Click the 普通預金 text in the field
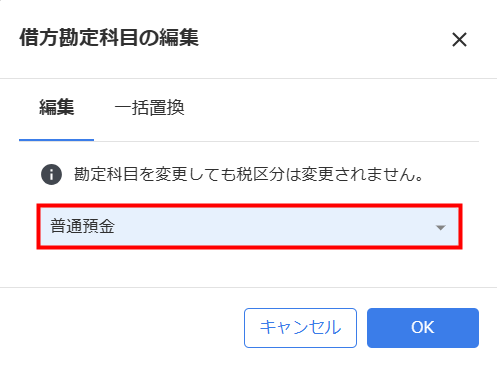The width and height of the screenshot is (497, 365). (x=82, y=227)
